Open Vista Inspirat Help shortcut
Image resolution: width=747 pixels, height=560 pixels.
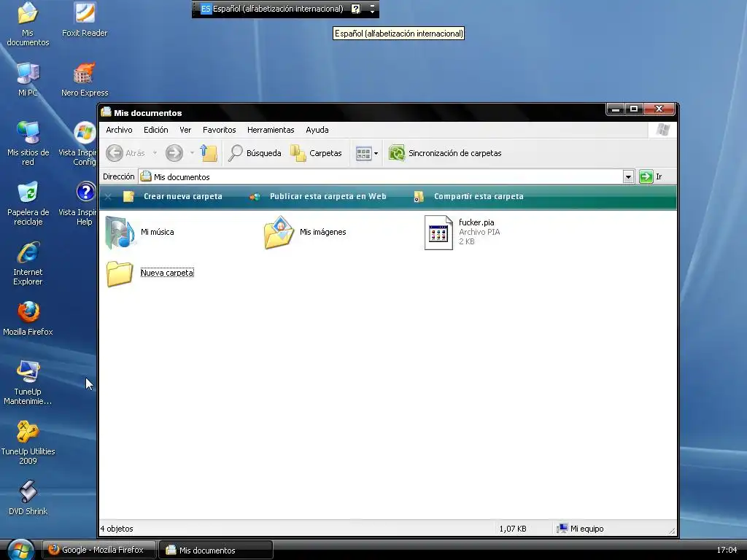point(79,203)
